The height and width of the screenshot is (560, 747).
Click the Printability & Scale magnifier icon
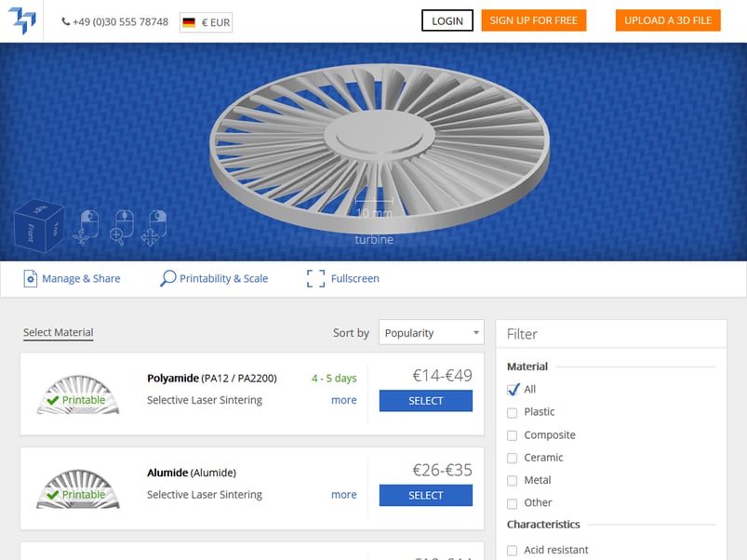[167, 278]
